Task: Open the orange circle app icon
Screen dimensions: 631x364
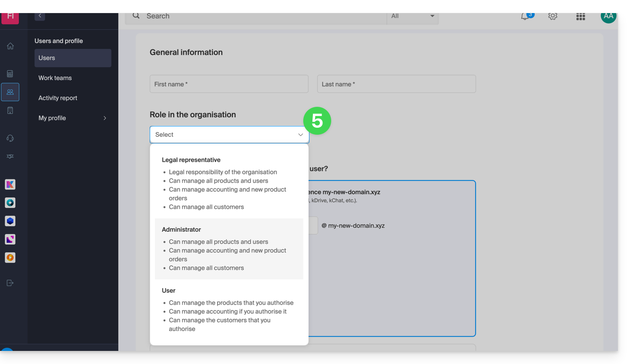Action: [x=10, y=258]
